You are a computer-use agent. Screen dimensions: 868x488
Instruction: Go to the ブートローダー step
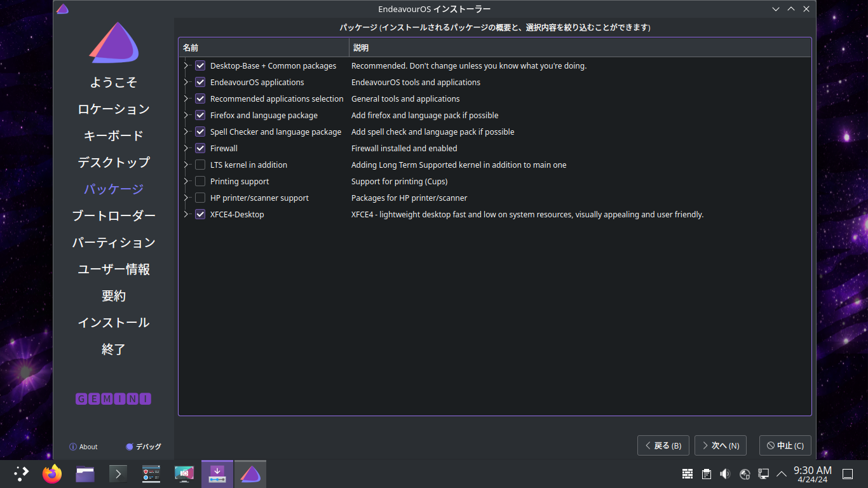(114, 216)
